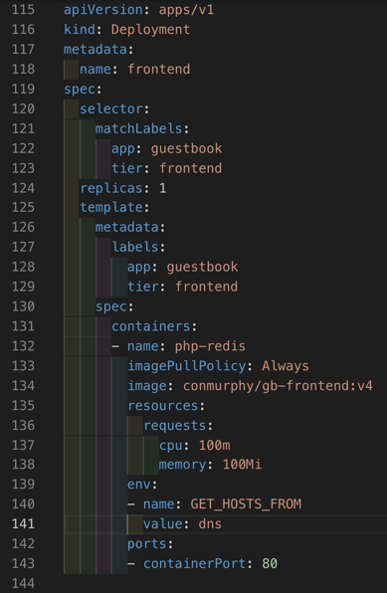Image resolution: width=387 pixels, height=593 pixels.
Task: Click the Always imagePullPolicy value
Action: (285, 366)
